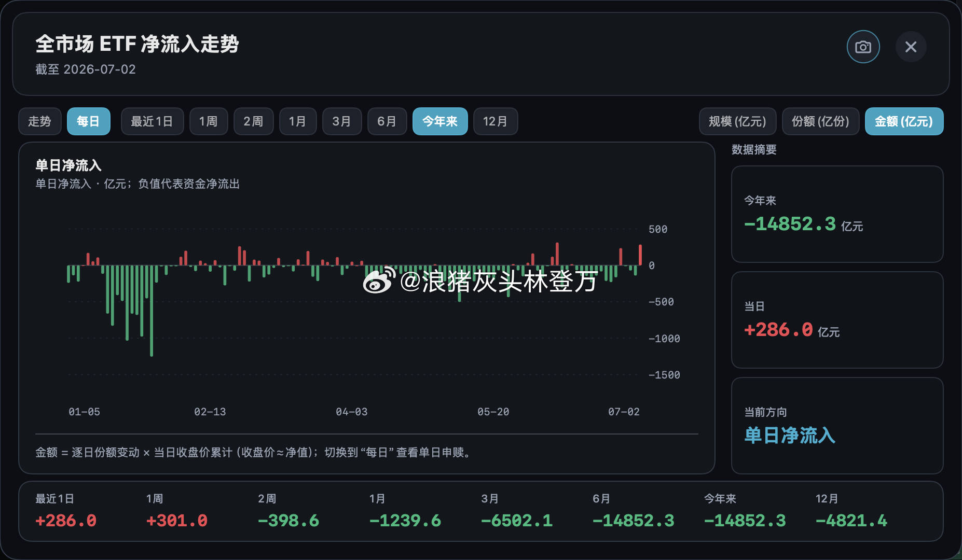
Task: Switch metric to 份额 (亿份)
Action: [820, 121]
